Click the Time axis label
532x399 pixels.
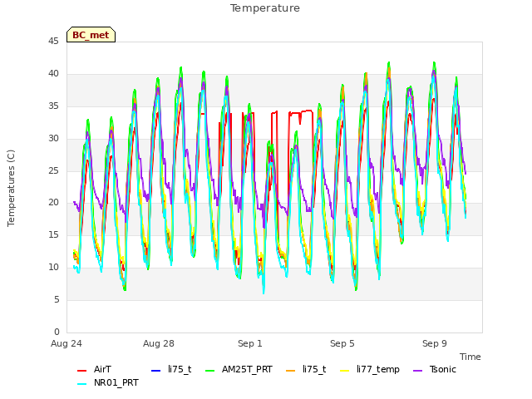tap(470, 357)
